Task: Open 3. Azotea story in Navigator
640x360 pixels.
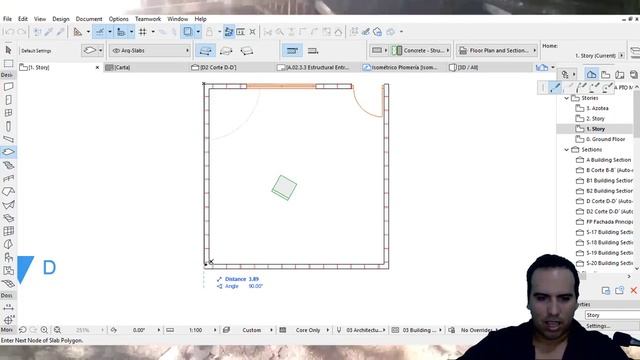Action: [597, 108]
